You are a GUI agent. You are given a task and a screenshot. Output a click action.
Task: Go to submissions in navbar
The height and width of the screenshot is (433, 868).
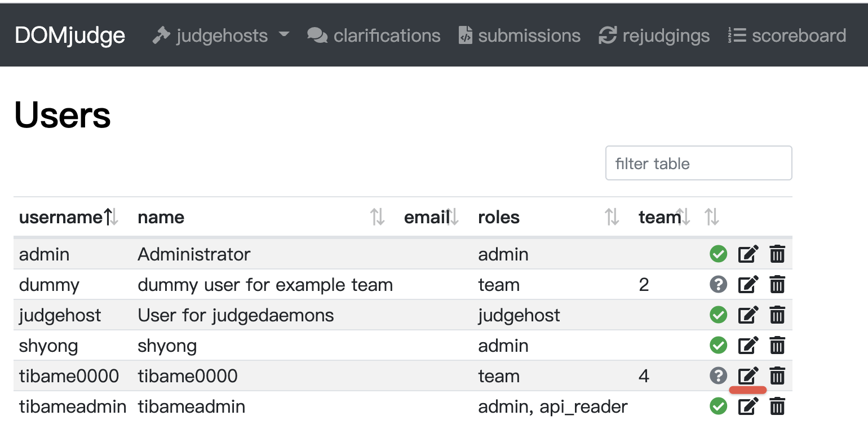coord(519,36)
